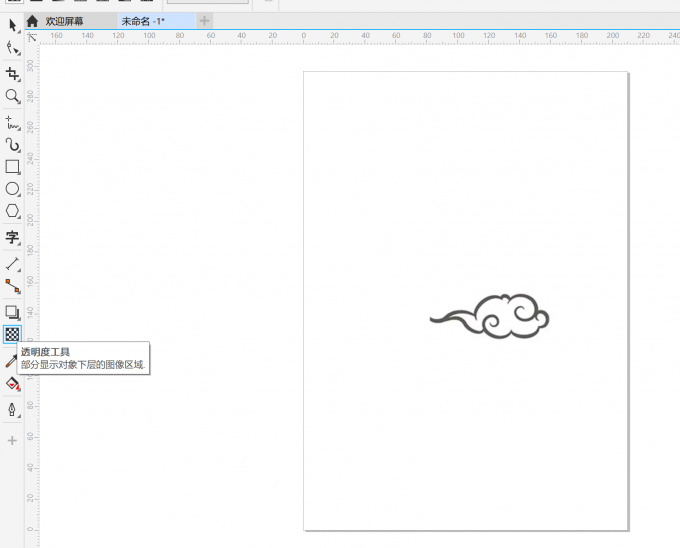Open a new document tab with plus

[204, 21]
